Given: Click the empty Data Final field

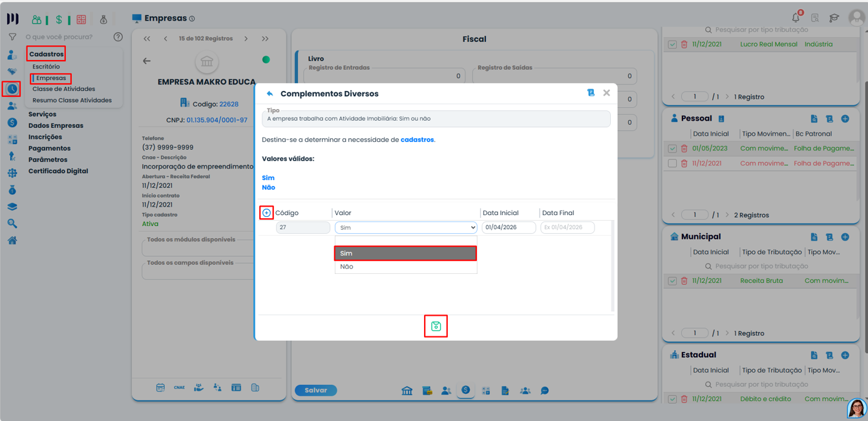Looking at the screenshot, I should (567, 227).
